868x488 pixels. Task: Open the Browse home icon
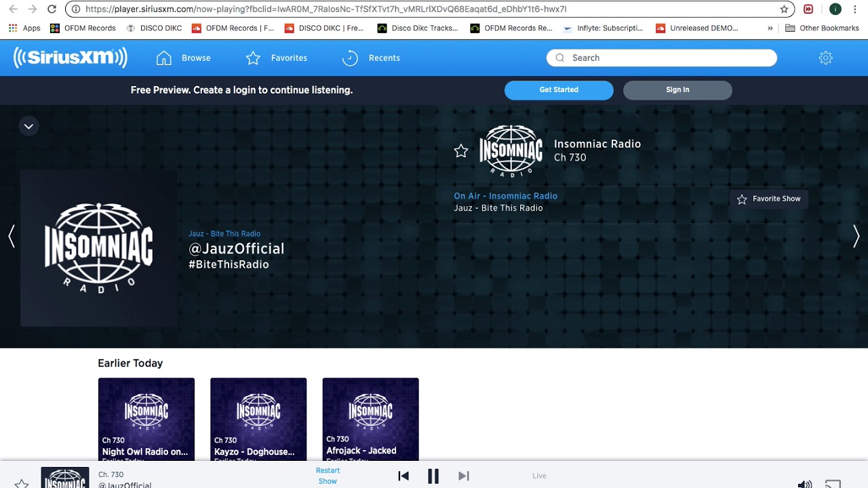coord(164,58)
